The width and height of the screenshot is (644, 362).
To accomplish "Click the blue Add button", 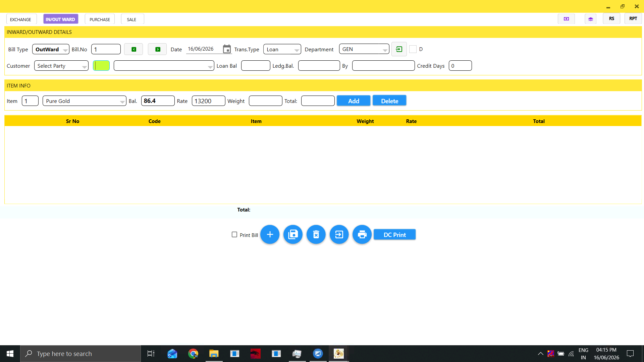I will (354, 101).
